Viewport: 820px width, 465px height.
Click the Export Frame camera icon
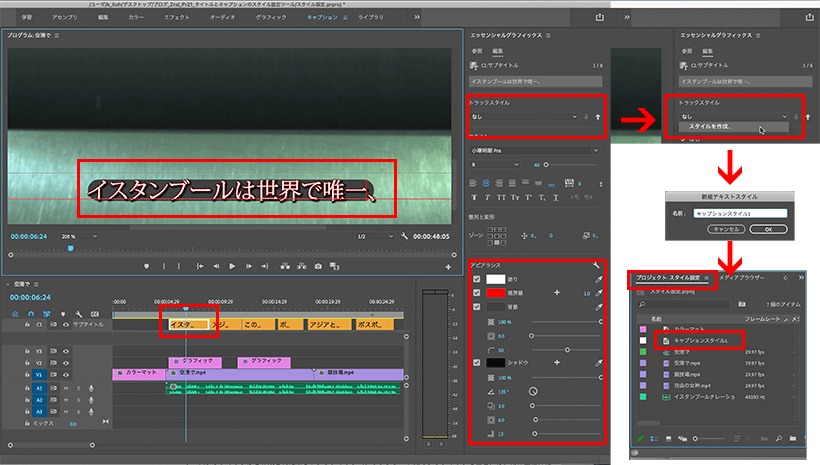[x=318, y=266]
